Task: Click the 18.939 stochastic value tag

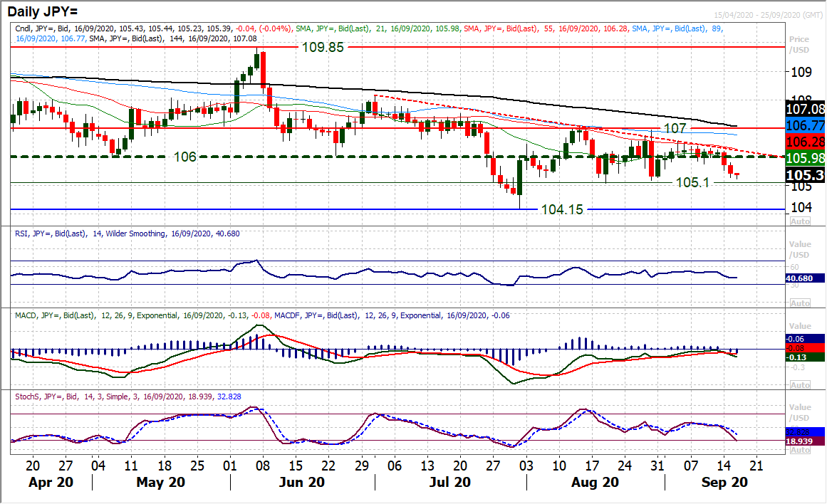Action: pos(804,442)
